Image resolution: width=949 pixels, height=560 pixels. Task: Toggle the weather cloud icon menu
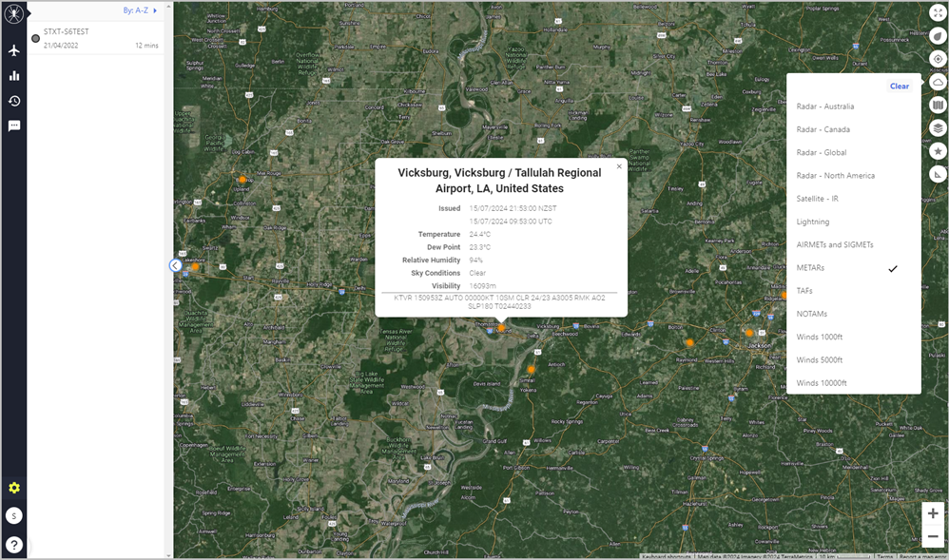coord(938,83)
